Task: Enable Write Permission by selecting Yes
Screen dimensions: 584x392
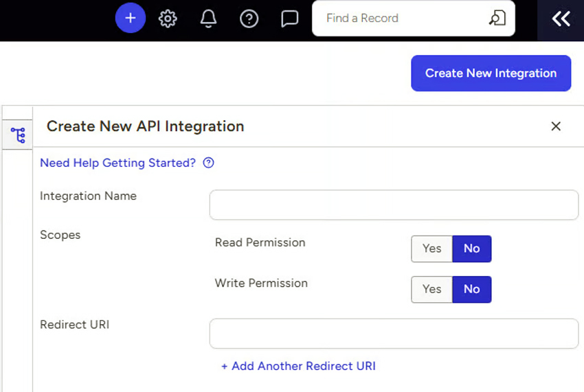Action: coord(431,289)
